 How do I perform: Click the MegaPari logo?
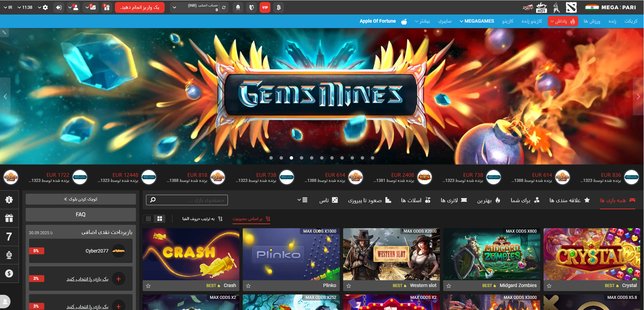pos(611,7)
